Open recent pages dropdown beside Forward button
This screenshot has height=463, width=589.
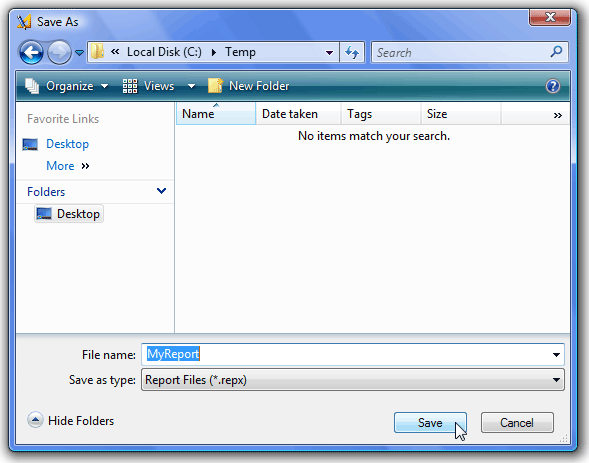pyautogui.click(x=79, y=53)
